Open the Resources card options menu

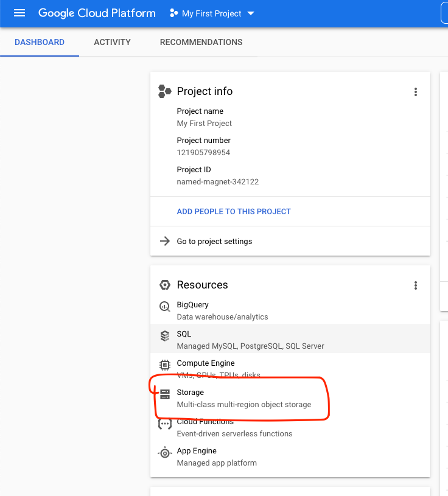tap(415, 285)
